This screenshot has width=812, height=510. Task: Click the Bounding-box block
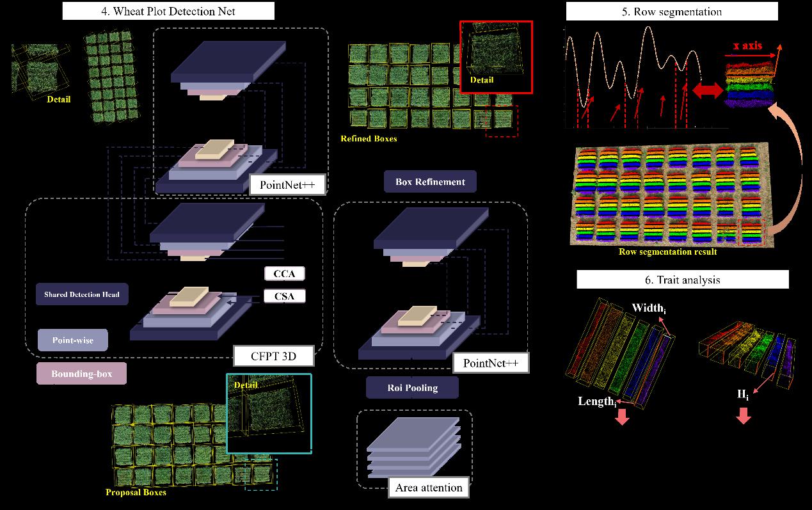[81, 374]
